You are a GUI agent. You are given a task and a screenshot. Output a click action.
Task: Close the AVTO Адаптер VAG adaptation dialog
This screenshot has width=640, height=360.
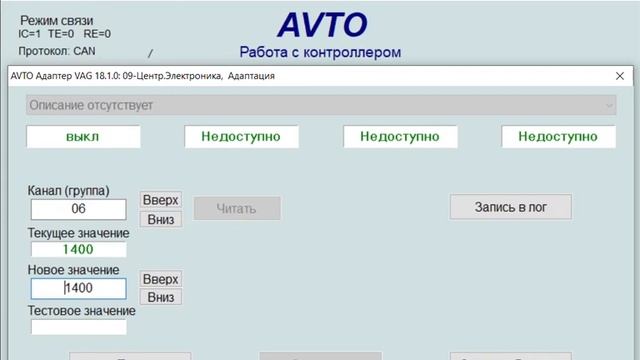[620, 76]
